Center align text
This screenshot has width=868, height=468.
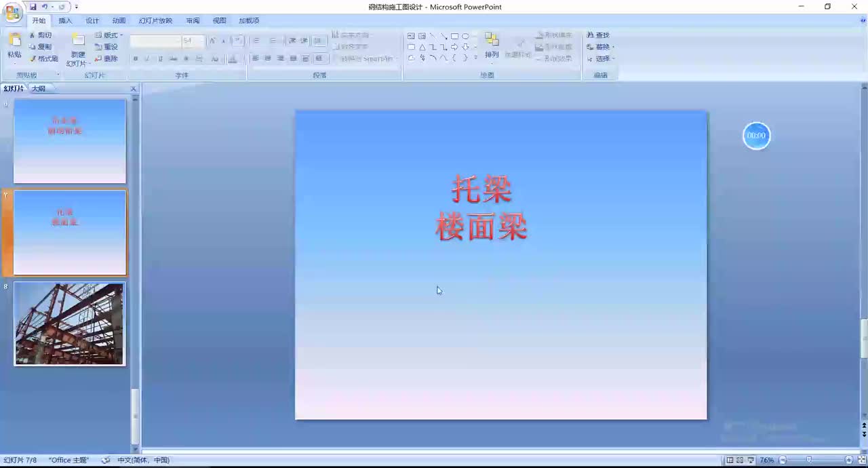(268, 59)
